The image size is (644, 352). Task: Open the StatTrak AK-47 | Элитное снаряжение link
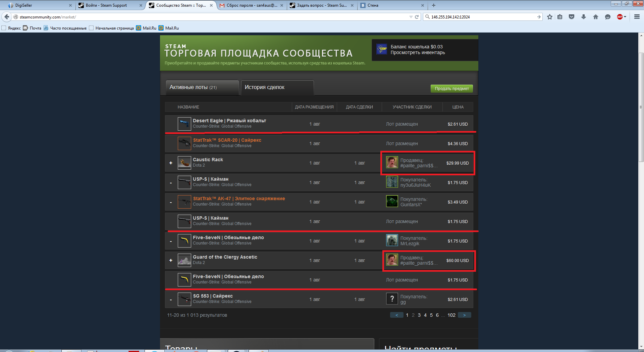[x=239, y=199]
